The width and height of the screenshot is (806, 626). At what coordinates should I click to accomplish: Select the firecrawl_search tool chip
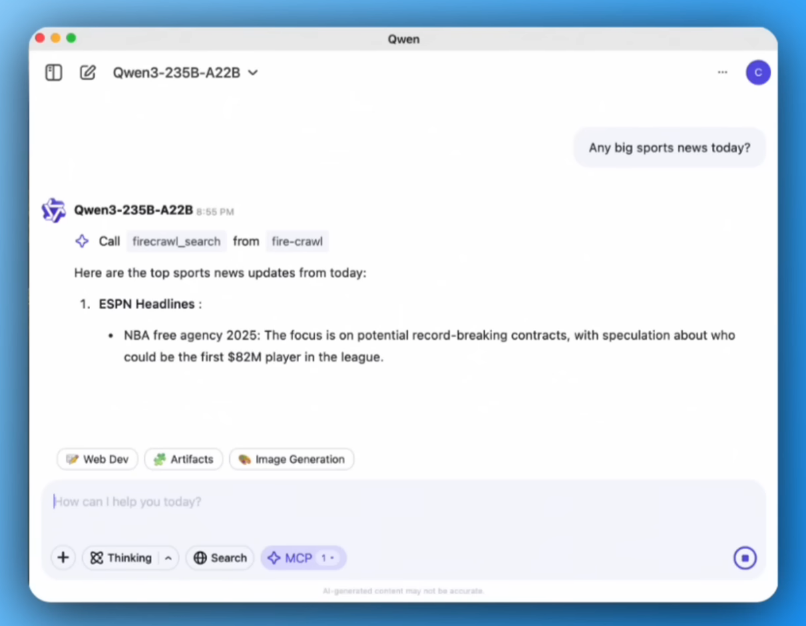click(176, 242)
